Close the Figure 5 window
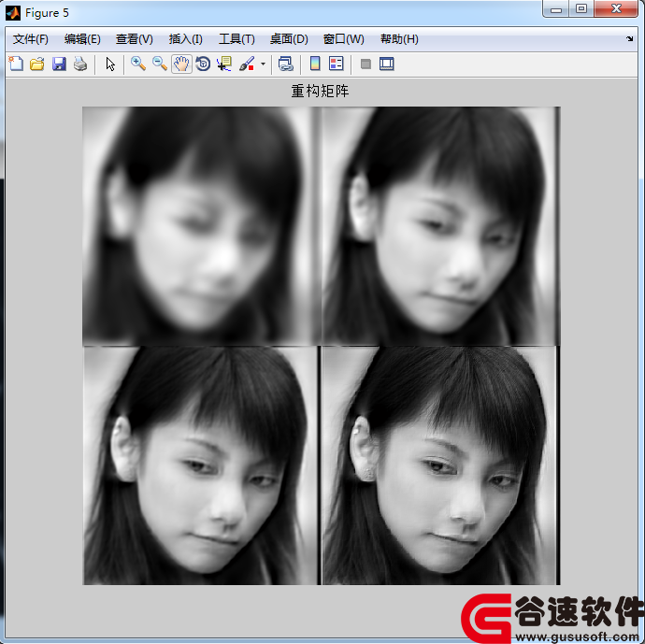This screenshot has height=644, width=645. pyautogui.click(x=616, y=9)
